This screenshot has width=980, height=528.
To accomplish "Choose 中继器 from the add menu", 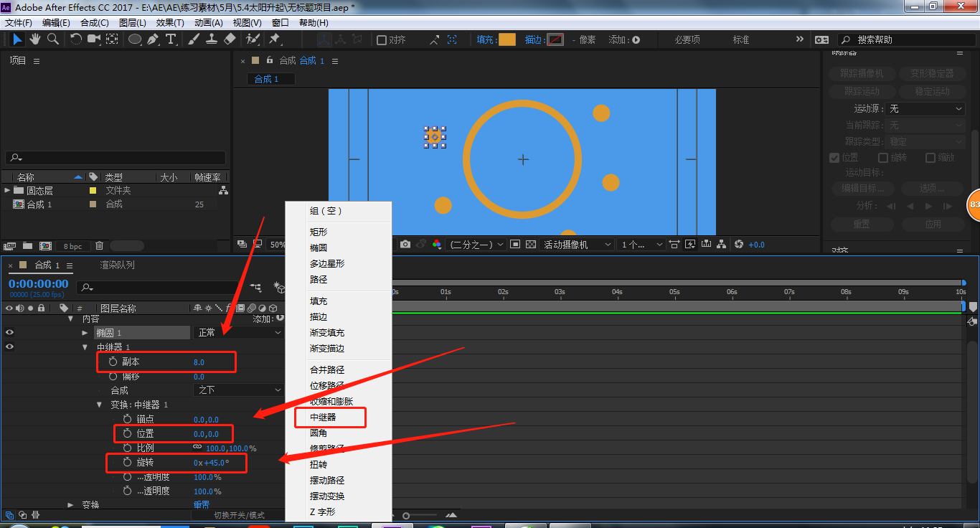I will 323,417.
